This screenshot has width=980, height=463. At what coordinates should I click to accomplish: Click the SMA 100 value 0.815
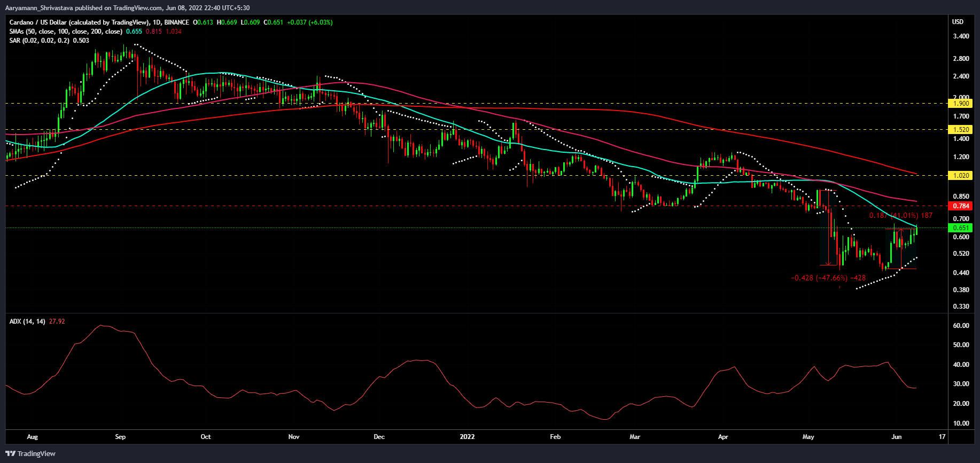154,32
